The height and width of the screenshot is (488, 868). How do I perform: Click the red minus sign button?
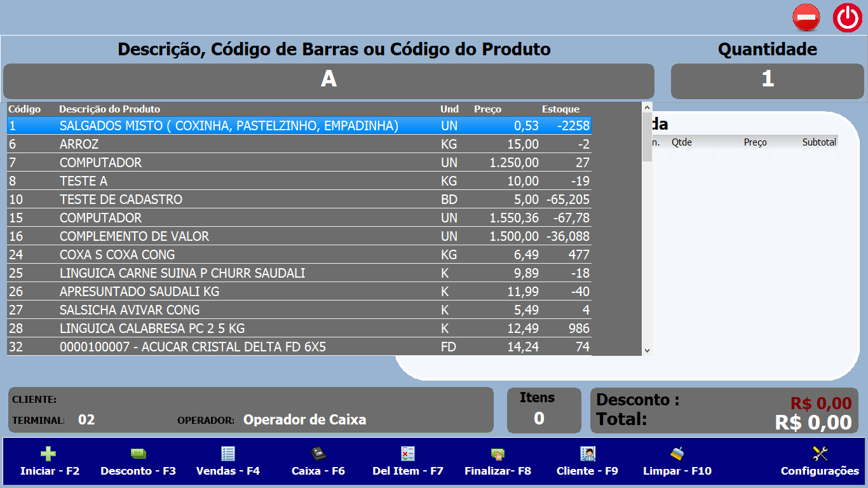coord(805,17)
